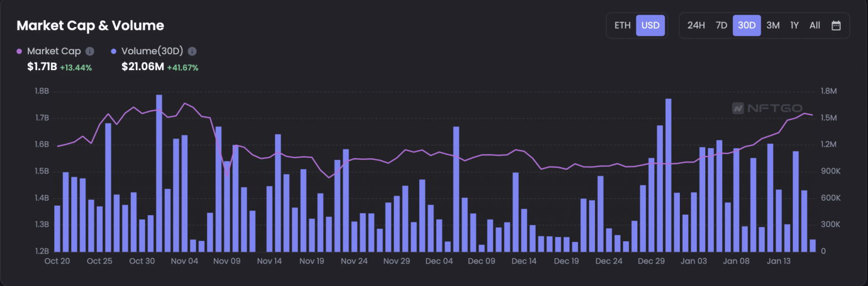Choose the 30D time range
Image resolution: width=868 pixels, height=286 pixels.
tap(747, 25)
